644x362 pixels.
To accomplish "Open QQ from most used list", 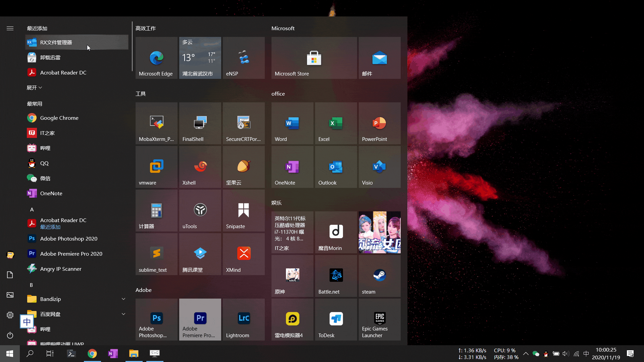I will coord(77,163).
